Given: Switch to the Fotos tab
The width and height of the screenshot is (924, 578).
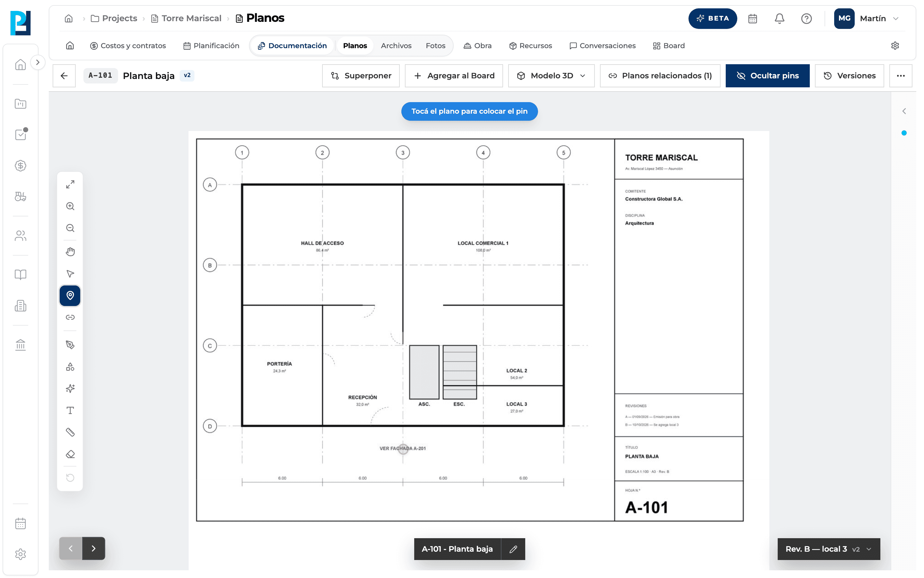Looking at the screenshot, I should 435,46.
